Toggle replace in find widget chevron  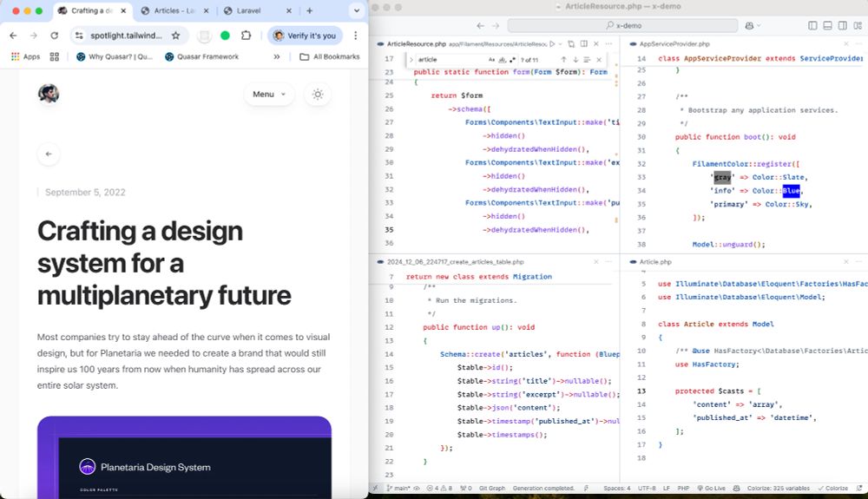point(411,59)
